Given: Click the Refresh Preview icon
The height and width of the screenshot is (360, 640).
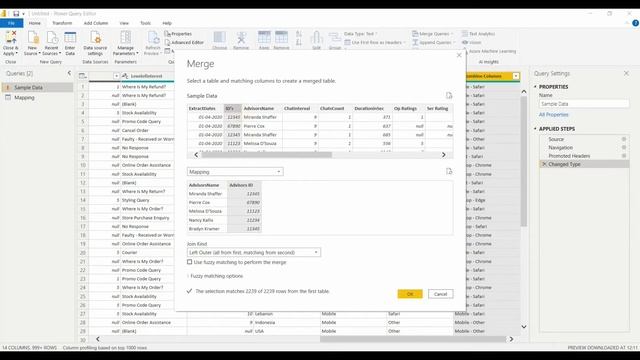Looking at the screenshot, I should tap(153, 37).
